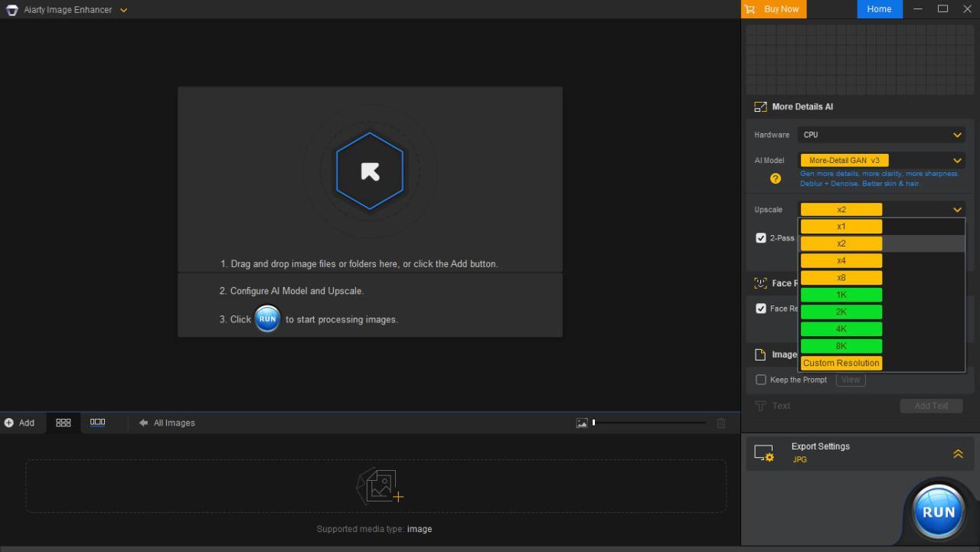Expand the AI Model dropdown
Viewport: 980px width, 552px height.
(x=957, y=161)
